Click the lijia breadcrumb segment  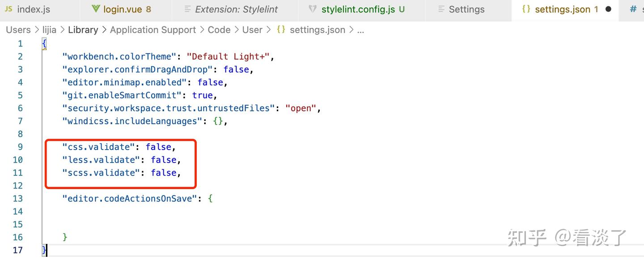[49, 29]
